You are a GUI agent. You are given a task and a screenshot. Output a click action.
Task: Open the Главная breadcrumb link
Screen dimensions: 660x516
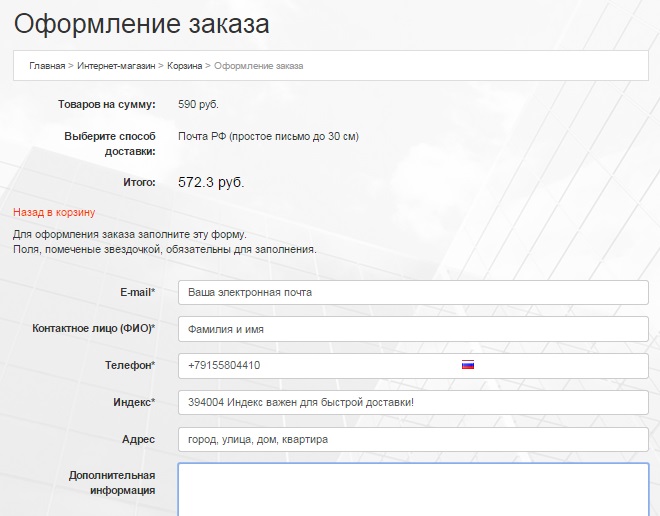(x=47, y=66)
